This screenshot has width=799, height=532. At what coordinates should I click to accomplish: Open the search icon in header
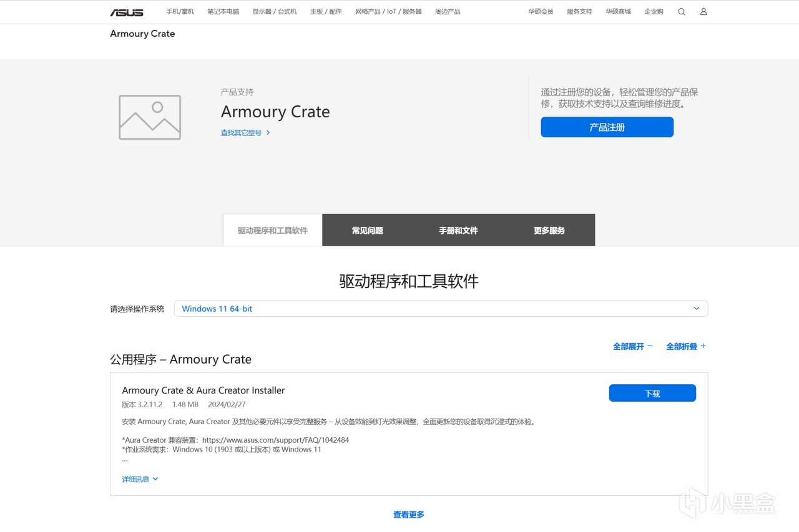coord(682,12)
